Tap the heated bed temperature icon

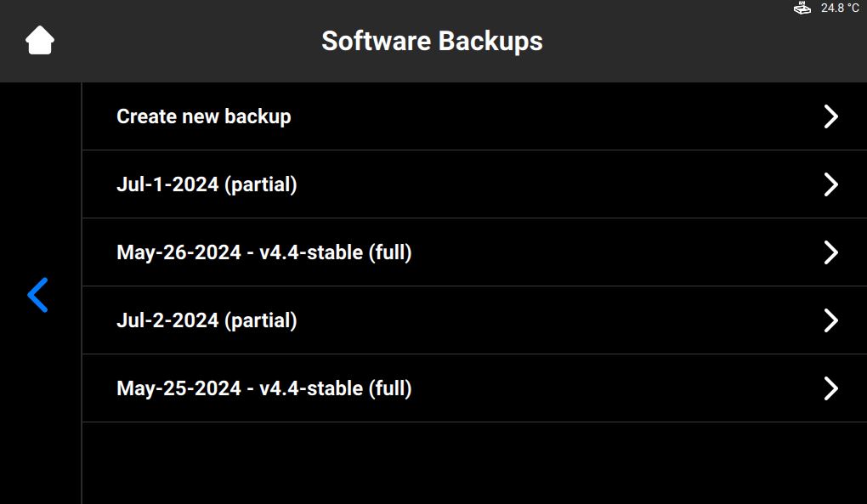tap(802, 8)
